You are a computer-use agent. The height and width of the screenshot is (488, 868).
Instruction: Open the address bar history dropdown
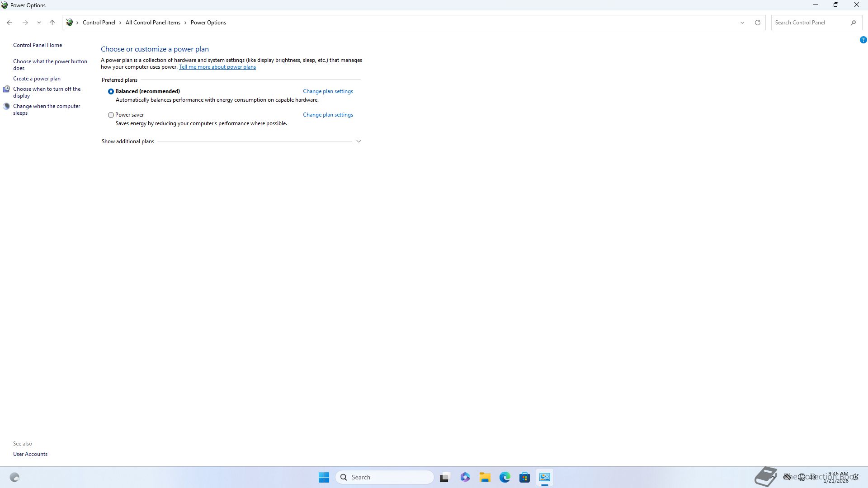tap(742, 23)
